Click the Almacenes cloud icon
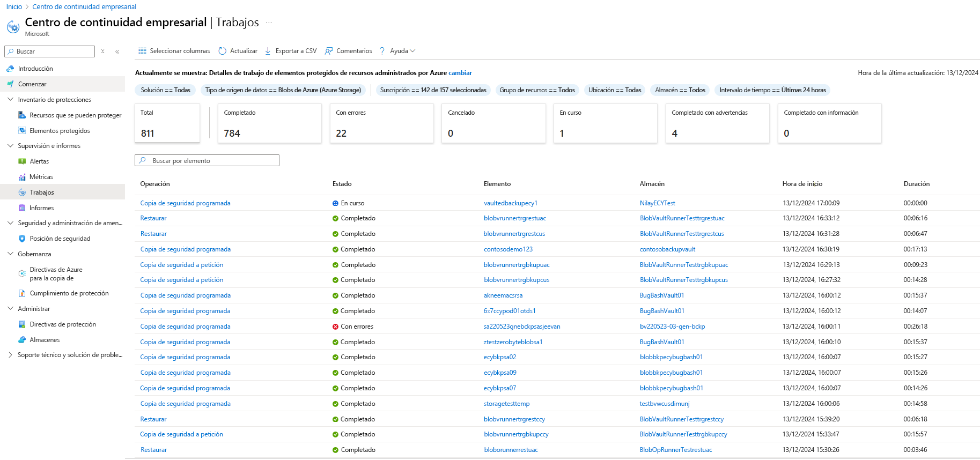 22,340
